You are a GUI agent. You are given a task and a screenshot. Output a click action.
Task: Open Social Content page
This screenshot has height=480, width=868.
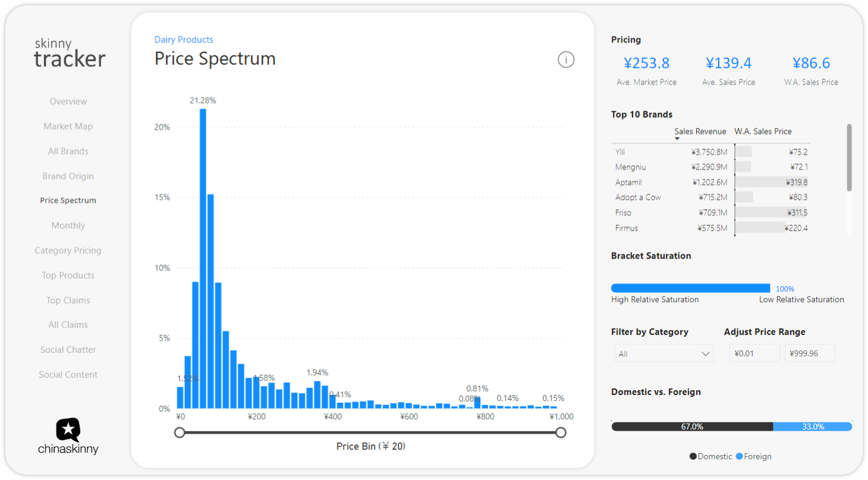tap(68, 375)
